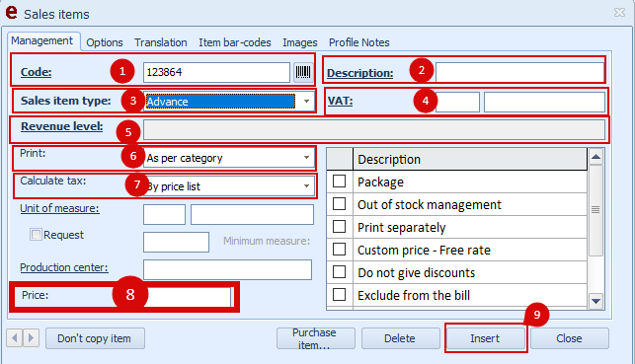Click the second VAT description field
This screenshot has height=364, width=635.
point(544,102)
